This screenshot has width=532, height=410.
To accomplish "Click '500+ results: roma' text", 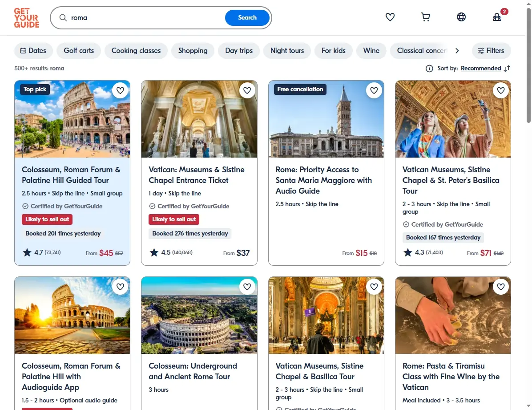I will point(39,68).
